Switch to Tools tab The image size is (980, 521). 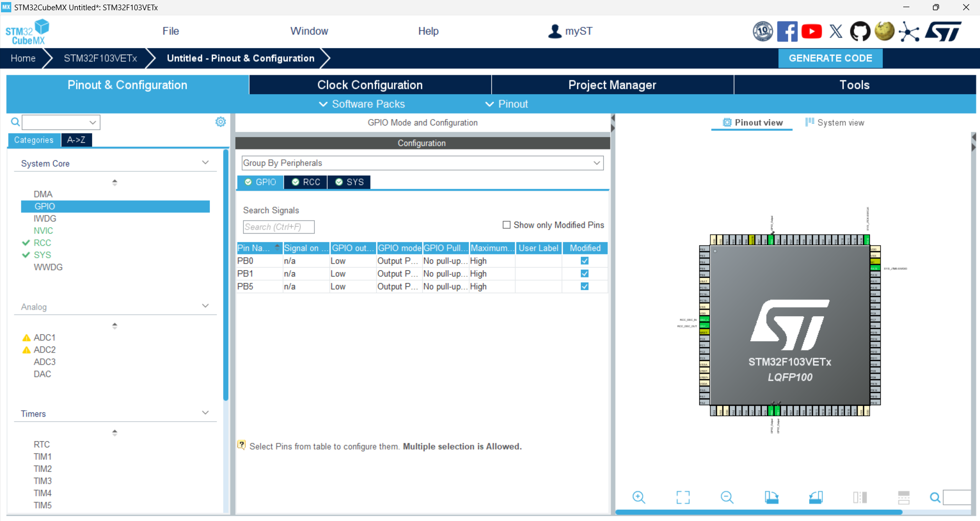855,85
